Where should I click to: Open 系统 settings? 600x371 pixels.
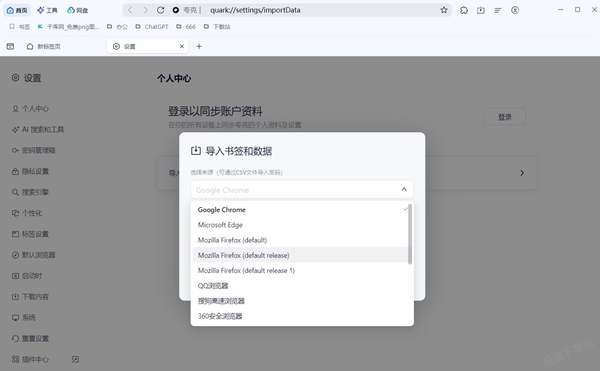click(x=24, y=317)
